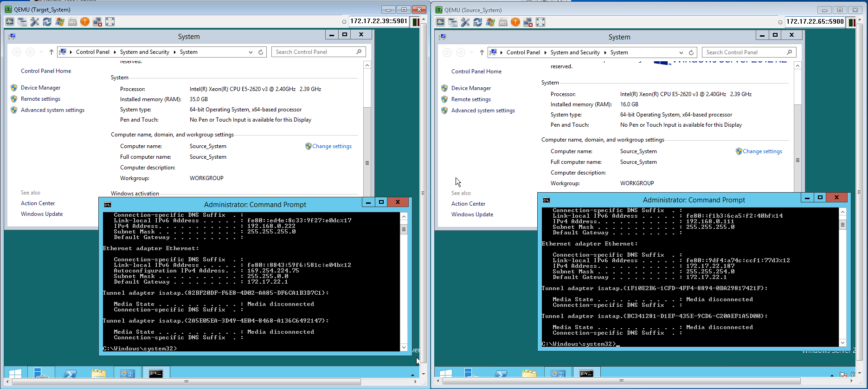868x389 pixels.
Task: Click horizontal scrollbar of Target_System viewer
Action: pyautogui.click(x=186, y=382)
